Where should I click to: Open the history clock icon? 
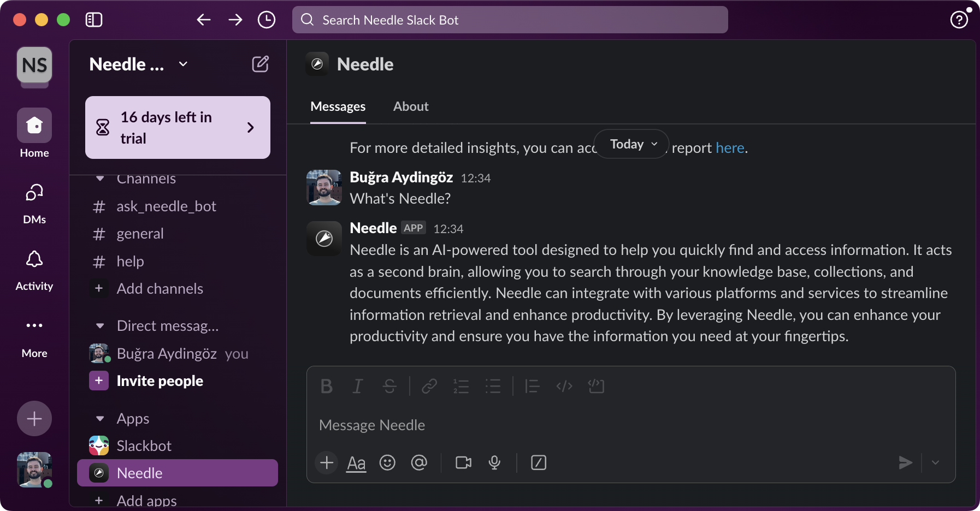267,20
